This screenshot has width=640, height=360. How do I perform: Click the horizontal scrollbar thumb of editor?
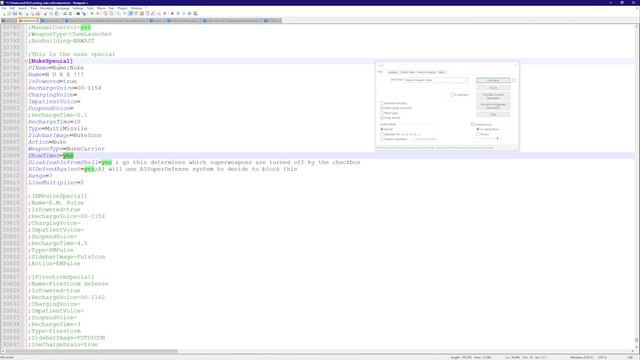point(92,351)
